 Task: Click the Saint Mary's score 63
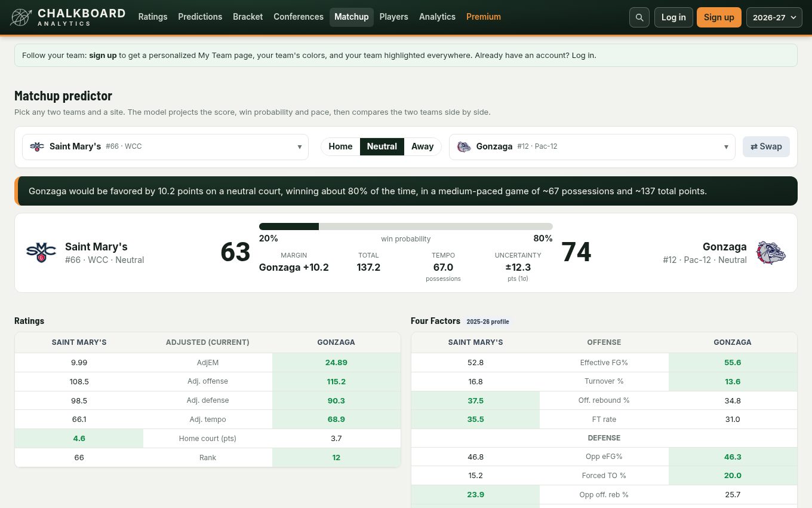[x=235, y=252]
